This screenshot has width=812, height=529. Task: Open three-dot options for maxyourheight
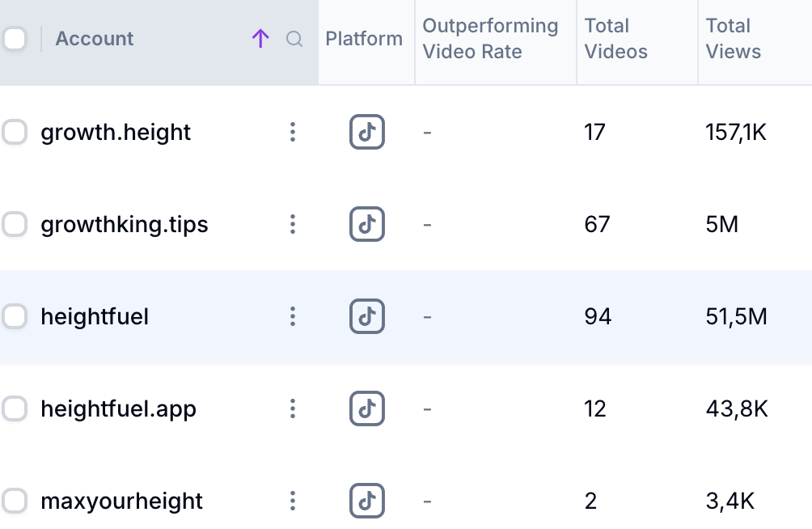[293, 501]
